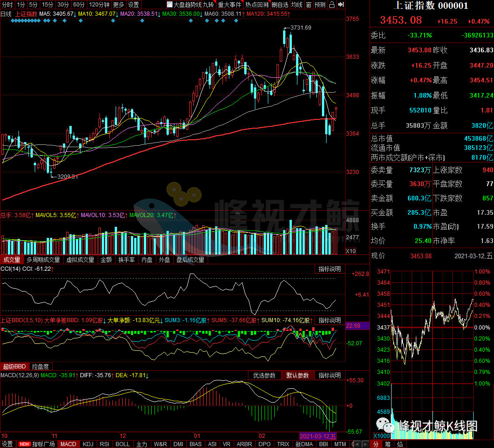Switch to the 金额 tab
The width and height of the screenshot is (494, 448).
(106, 260)
